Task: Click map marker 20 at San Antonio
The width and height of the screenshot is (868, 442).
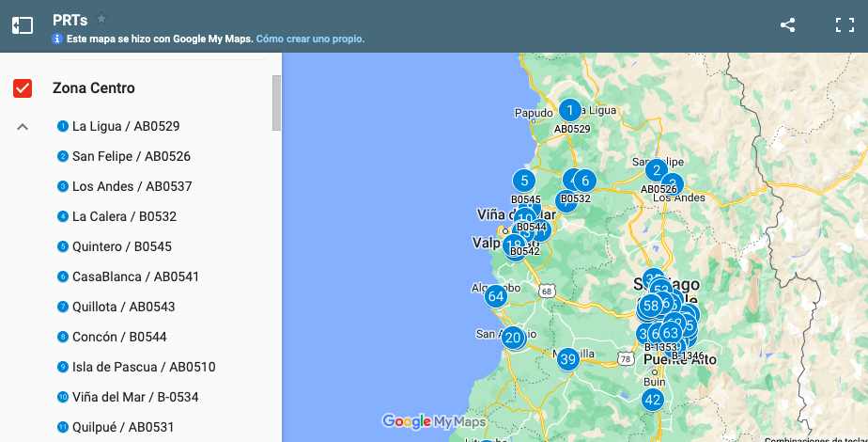Action: point(513,338)
